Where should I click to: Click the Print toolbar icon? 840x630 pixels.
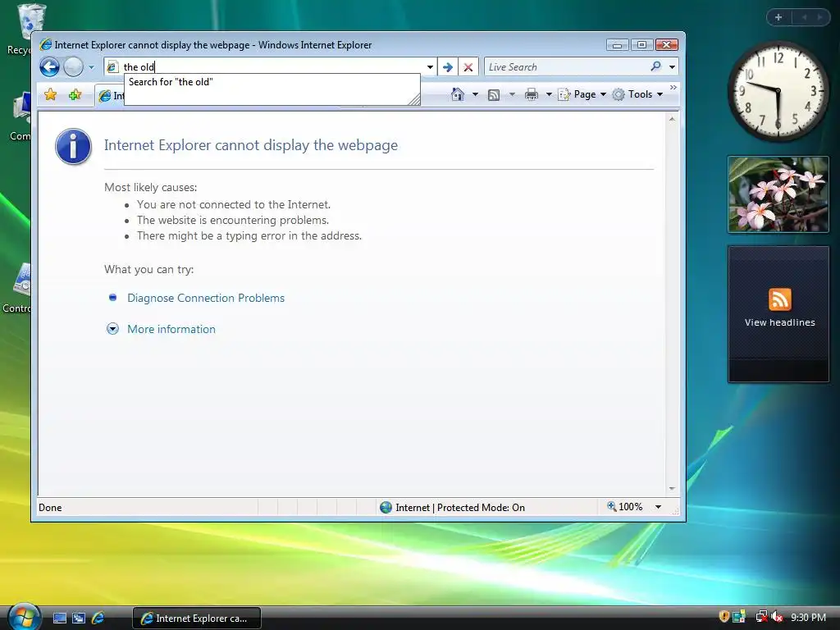[x=532, y=95]
